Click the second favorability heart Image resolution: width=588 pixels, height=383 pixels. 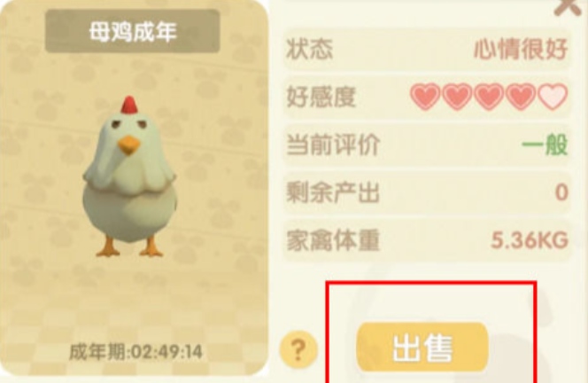457,97
